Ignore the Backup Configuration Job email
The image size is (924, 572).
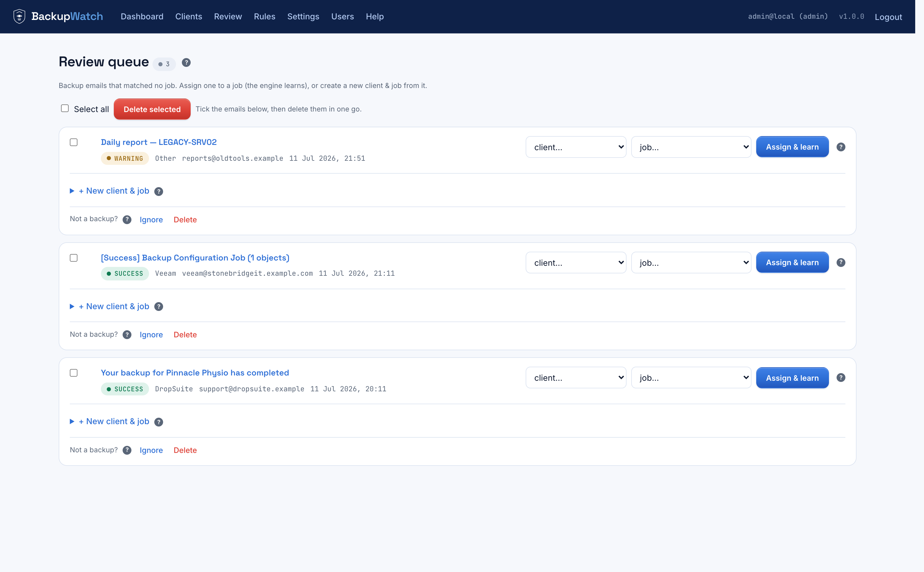(x=151, y=335)
